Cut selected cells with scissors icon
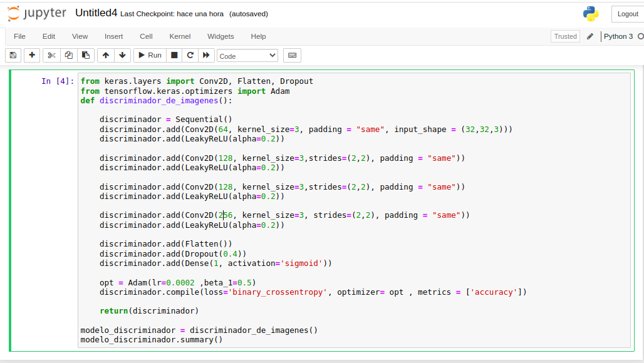The image size is (644, 363). [51, 55]
